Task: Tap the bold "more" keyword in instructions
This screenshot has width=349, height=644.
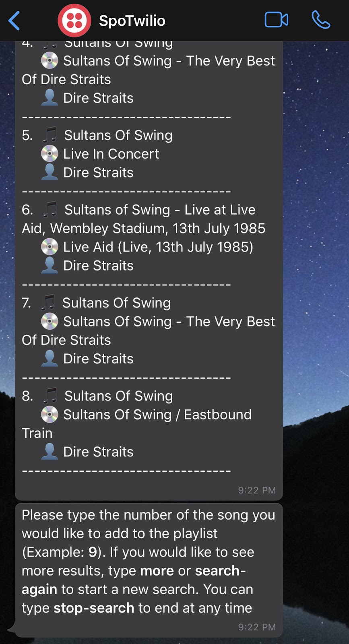Action: pyautogui.click(x=157, y=571)
